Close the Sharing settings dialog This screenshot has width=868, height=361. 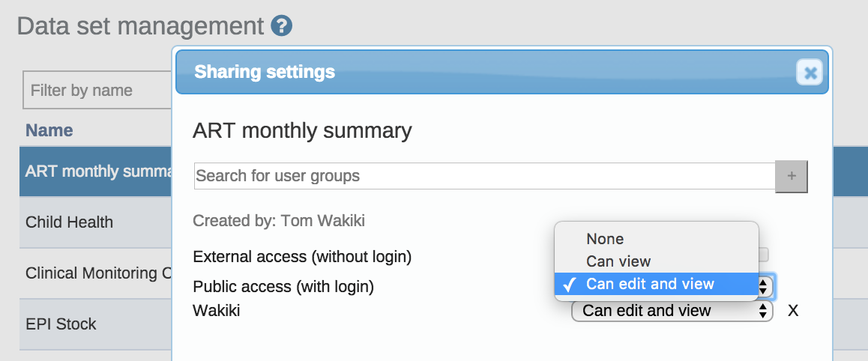point(810,73)
